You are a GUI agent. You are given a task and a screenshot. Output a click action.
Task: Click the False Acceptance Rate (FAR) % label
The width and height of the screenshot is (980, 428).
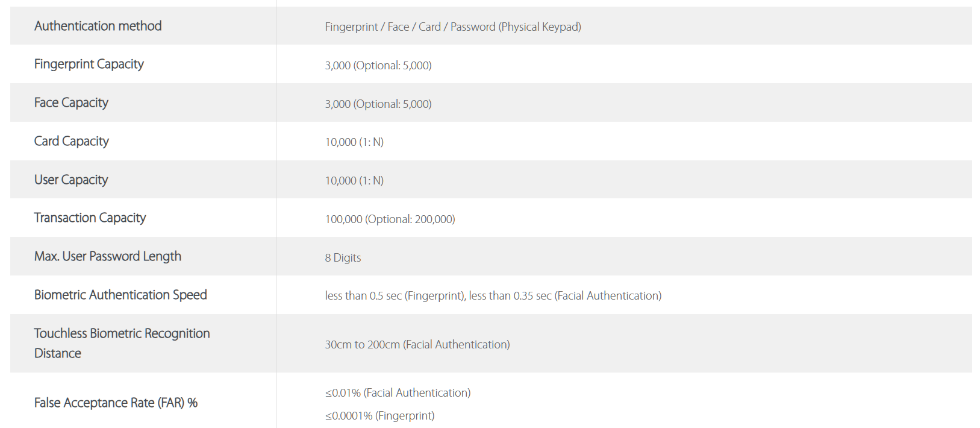click(x=116, y=403)
